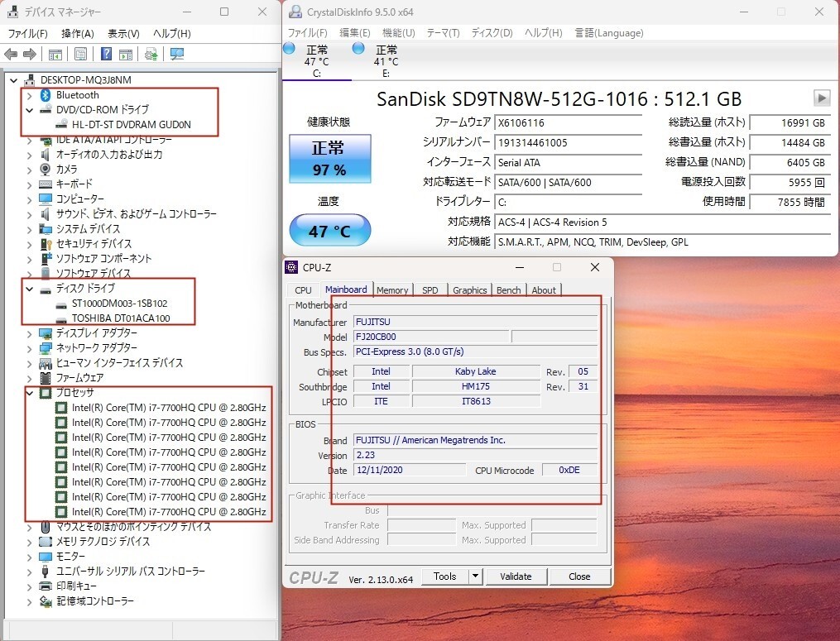
Task: Click the Validate button in CPU-Z
Action: point(516,576)
